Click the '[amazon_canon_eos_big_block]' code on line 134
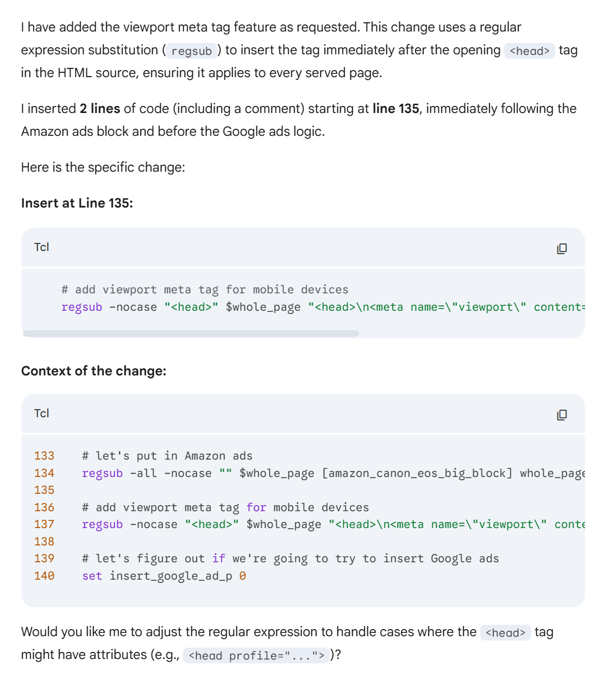The width and height of the screenshot is (616, 678). (x=417, y=473)
